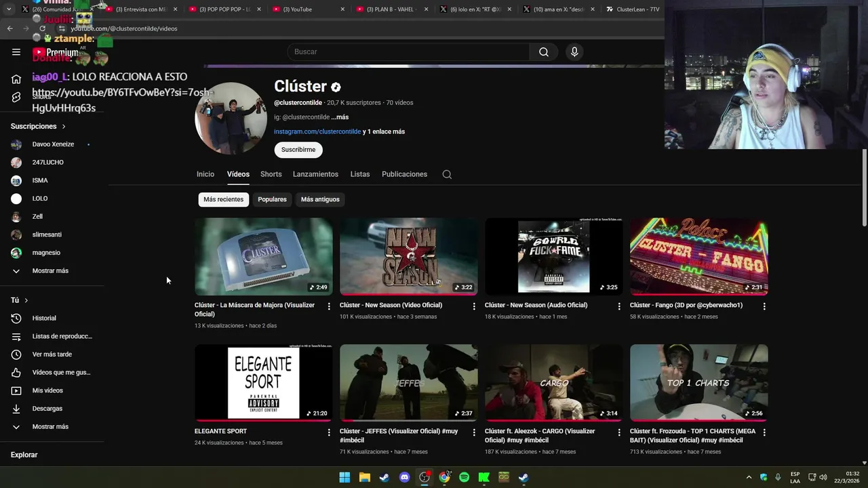Viewport: 868px width, 488px height.
Task: Go back with browser back arrow
Action: pos(9,28)
